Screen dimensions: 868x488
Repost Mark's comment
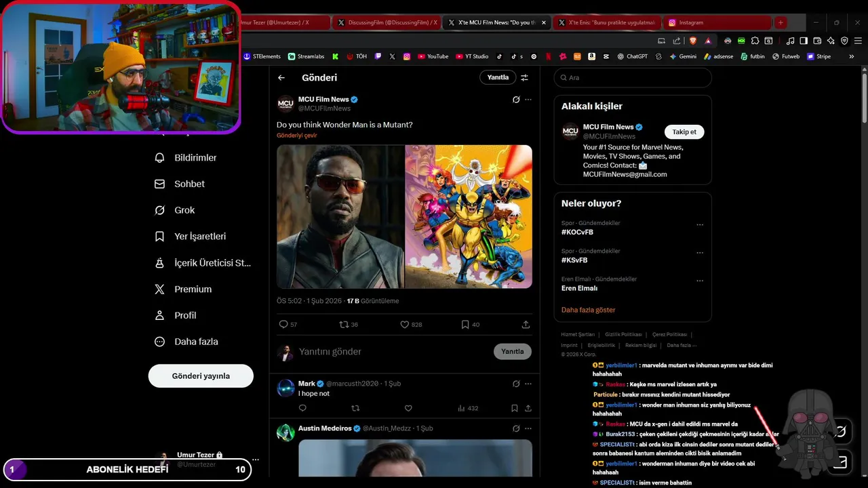[355, 408]
